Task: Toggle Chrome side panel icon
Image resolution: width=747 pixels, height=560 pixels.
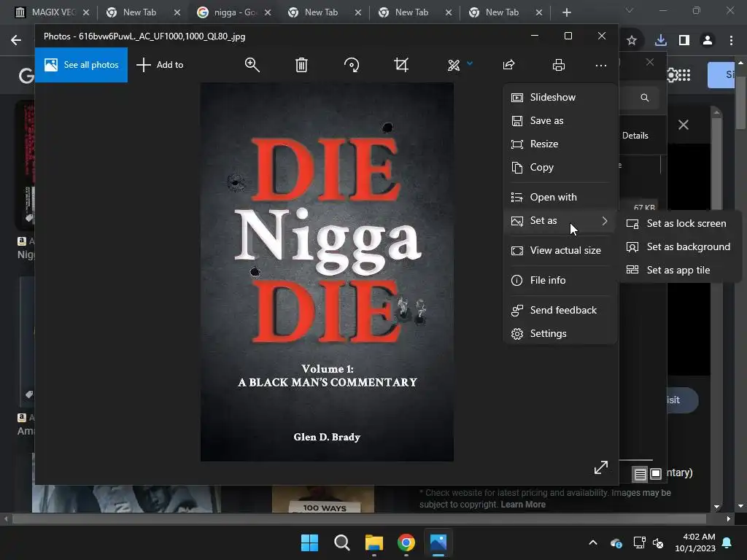Action: (684, 41)
